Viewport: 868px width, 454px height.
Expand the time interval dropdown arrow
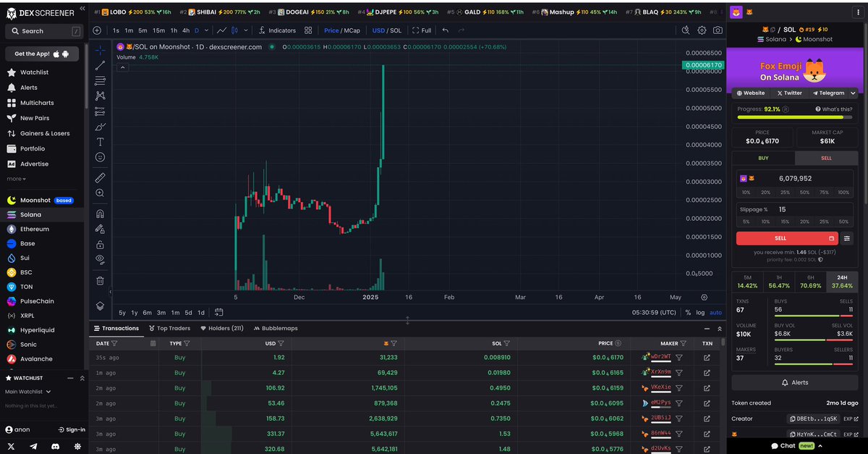206,30
